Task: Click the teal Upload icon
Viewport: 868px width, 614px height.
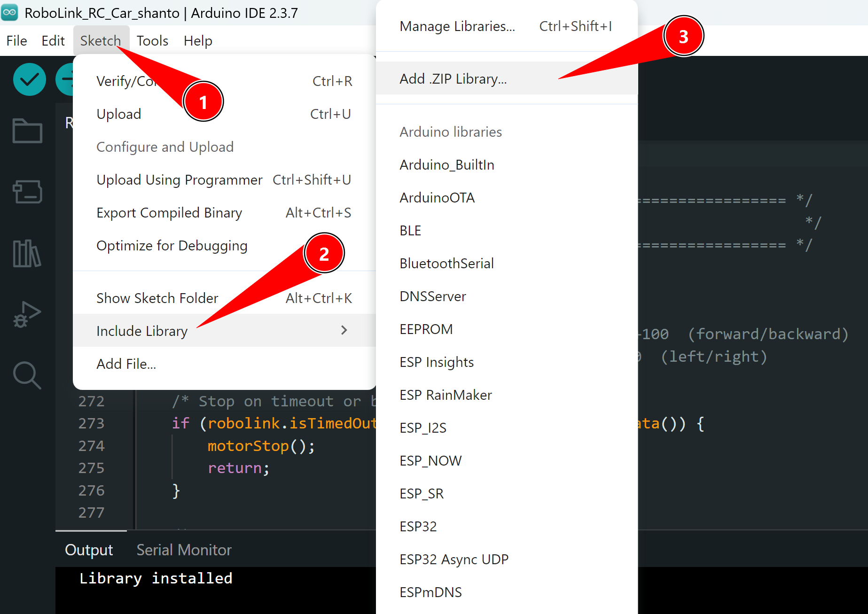Action: pos(66,79)
